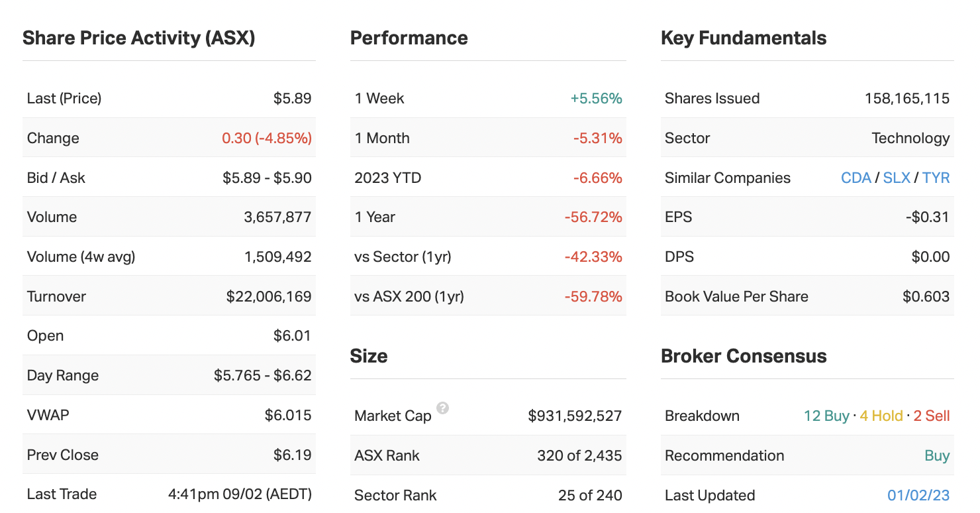Open the TYR similar company link
Viewport: 980px width, 513px height.
[x=936, y=178]
